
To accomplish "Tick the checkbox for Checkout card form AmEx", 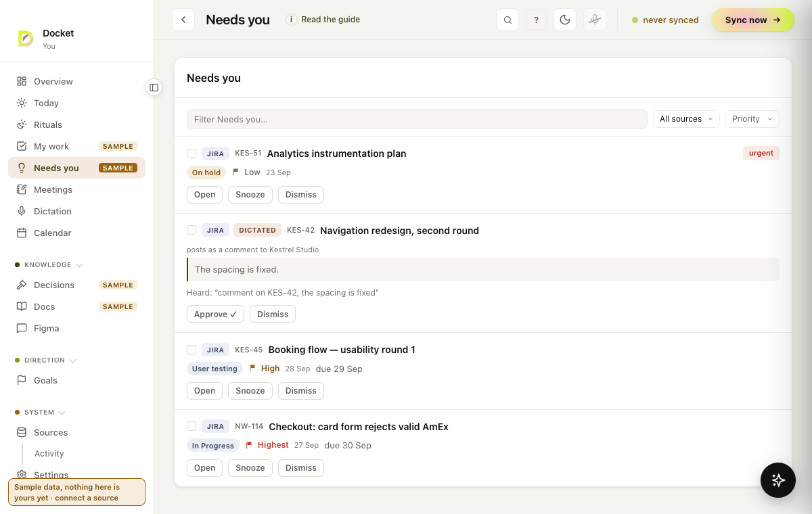I will (191, 426).
